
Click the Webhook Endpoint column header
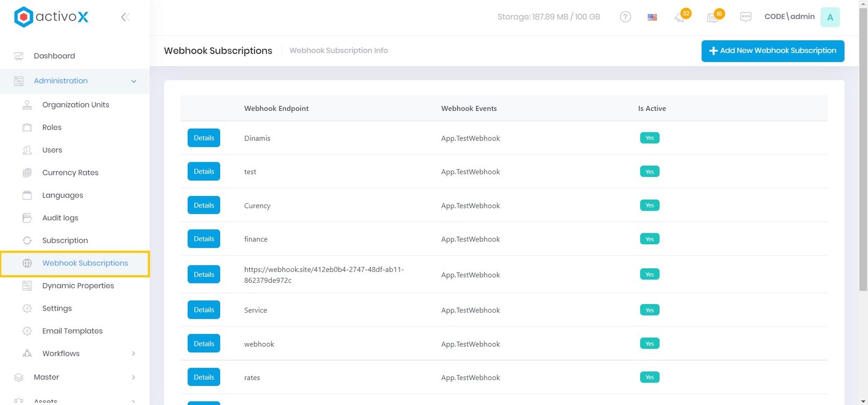click(276, 109)
